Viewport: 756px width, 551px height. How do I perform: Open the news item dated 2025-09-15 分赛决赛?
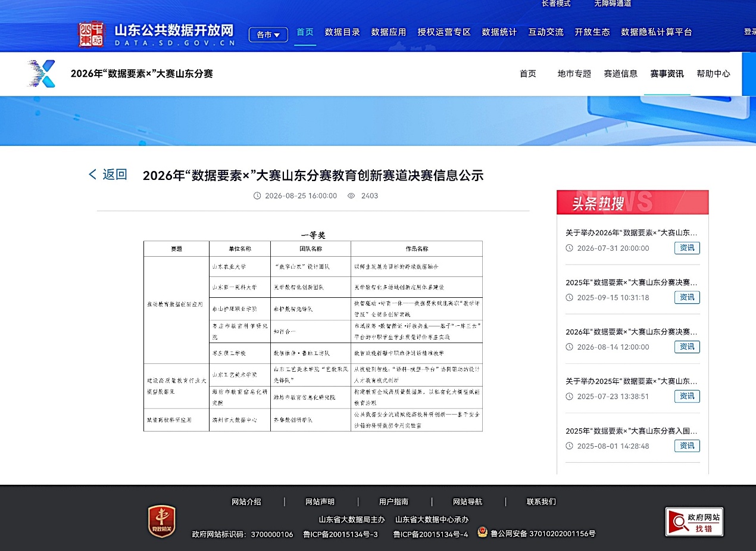click(632, 282)
